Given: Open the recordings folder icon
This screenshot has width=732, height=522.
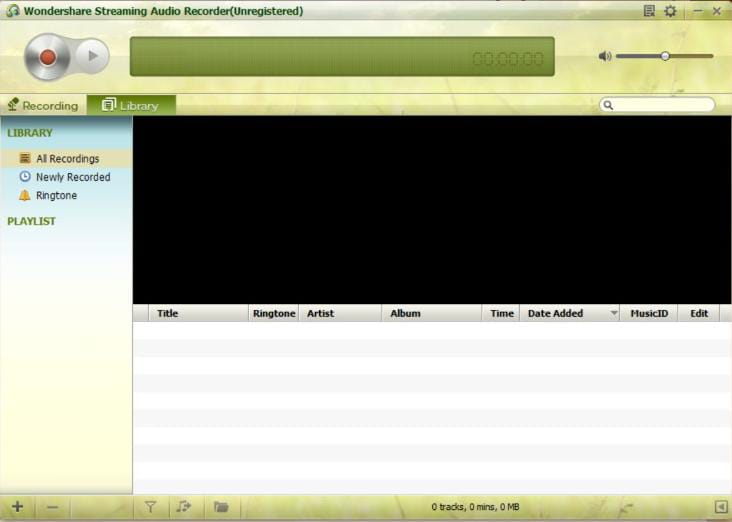Looking at the screenshot, I should tap(221, 507).
